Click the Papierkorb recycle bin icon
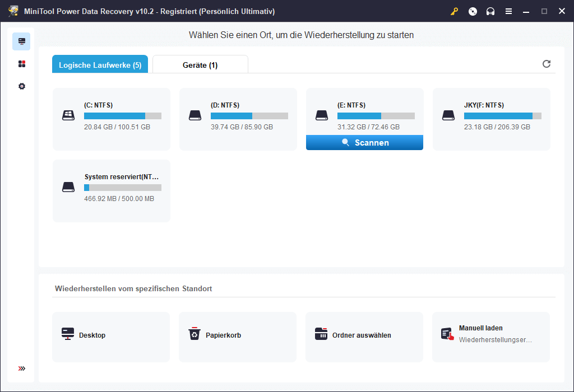Viewport: 574px width, 392px height. point(195,334)
